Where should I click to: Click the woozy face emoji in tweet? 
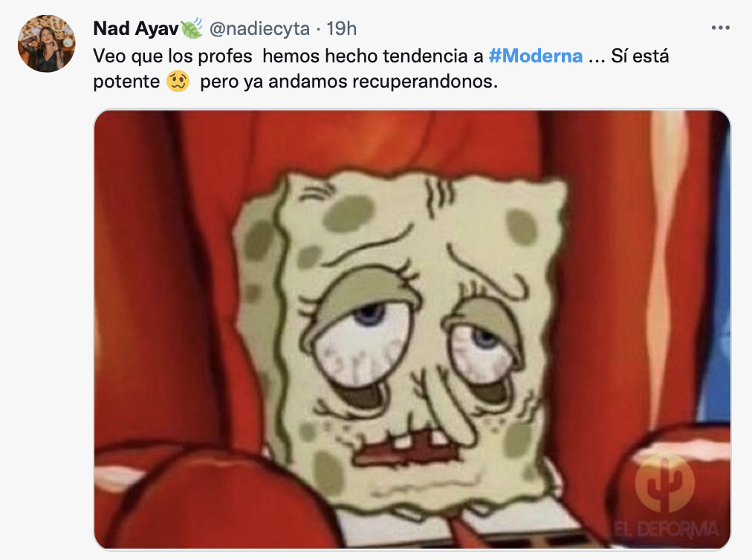pyautogui.click(x=178, y=81)
